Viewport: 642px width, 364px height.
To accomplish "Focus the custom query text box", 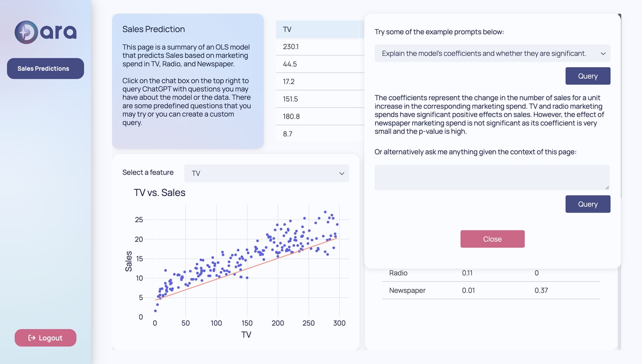I will 492,177.
